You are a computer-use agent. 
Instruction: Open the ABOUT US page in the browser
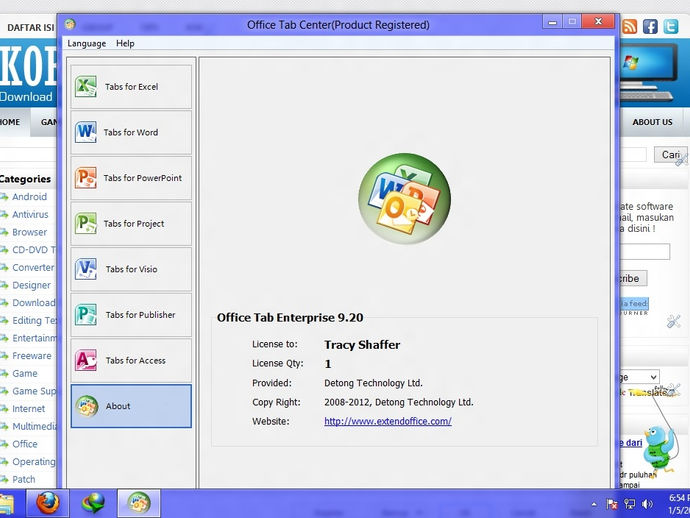[x=652, y=122]
